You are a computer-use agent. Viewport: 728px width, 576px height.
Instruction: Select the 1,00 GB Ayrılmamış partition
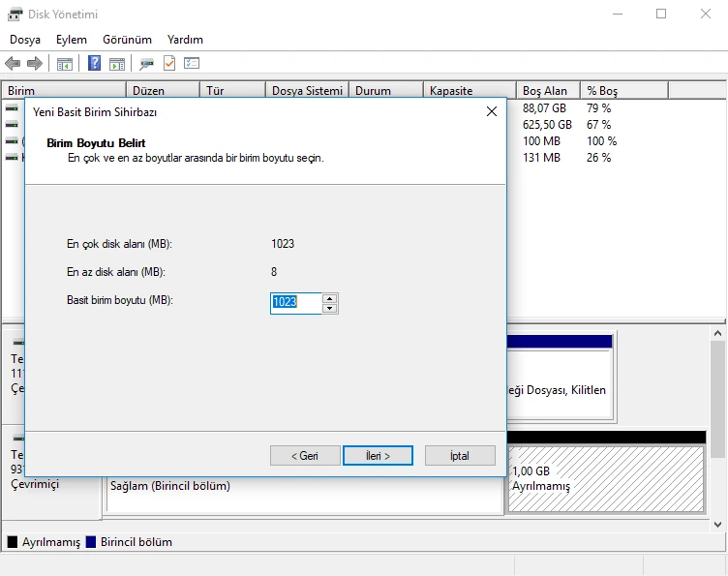tap(606, 478)
